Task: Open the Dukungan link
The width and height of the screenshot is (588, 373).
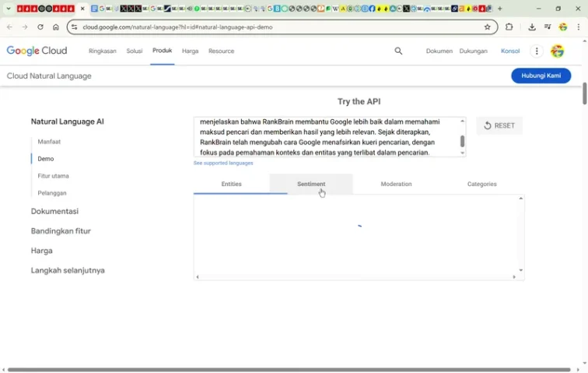Action: (473, 51)
